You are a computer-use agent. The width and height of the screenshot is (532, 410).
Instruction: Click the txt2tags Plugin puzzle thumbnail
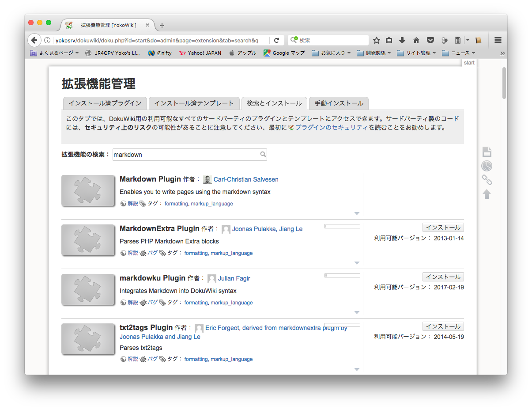pyautogui.click(x=88, y=339)
